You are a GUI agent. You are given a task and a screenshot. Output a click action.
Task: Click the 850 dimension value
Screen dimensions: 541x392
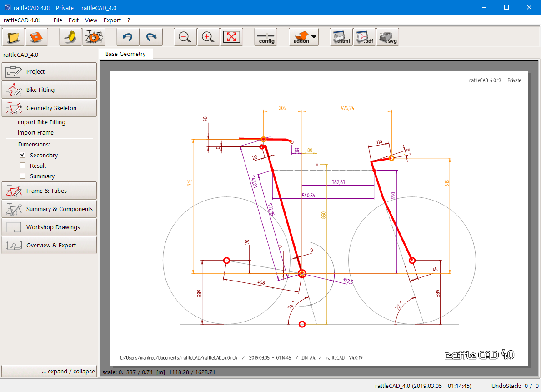(x=323, y=215)
